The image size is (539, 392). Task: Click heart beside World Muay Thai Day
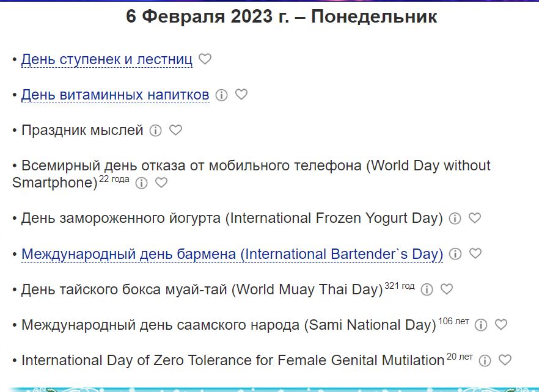[447, 289]
